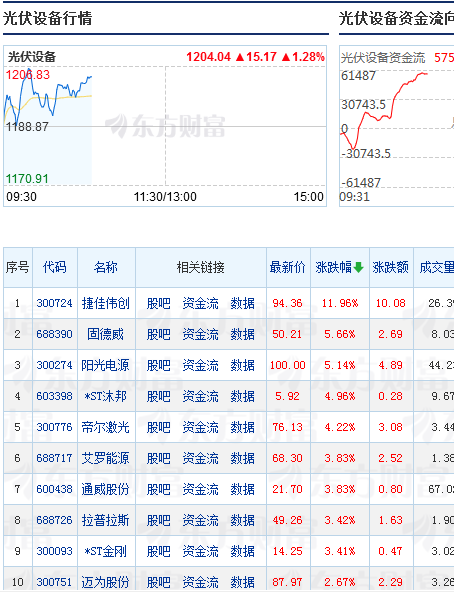
Task: Open *ST金刚 stock name link
Action: [x=106, y=551]
